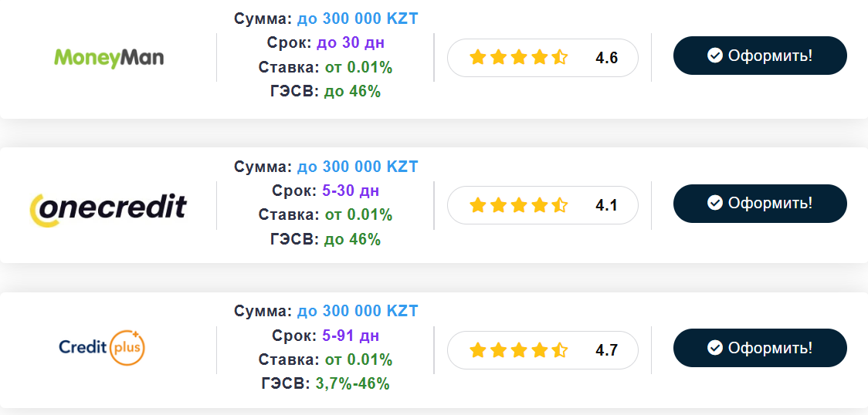Screen dimensions: 868x415
Task: Apply for the MoneyMan loan with Оформить
Action: pyautogui.click(x=760, y=56)
